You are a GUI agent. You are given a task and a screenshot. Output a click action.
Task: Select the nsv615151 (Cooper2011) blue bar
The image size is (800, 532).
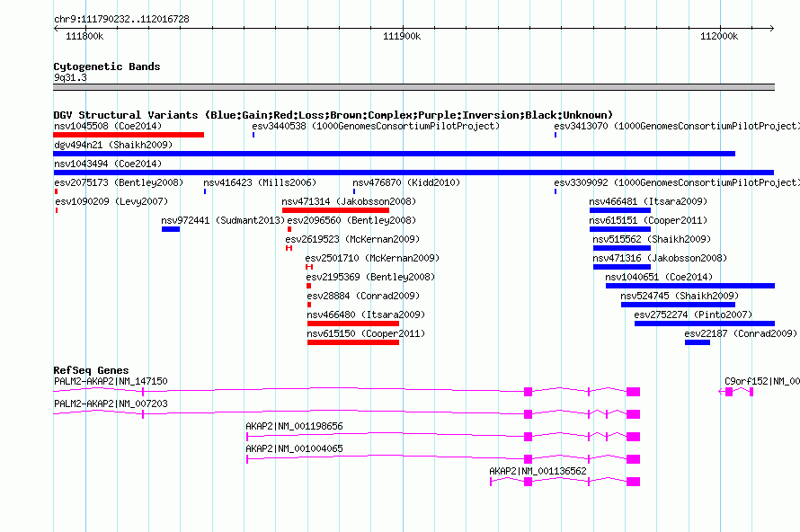tap(620, 229)
